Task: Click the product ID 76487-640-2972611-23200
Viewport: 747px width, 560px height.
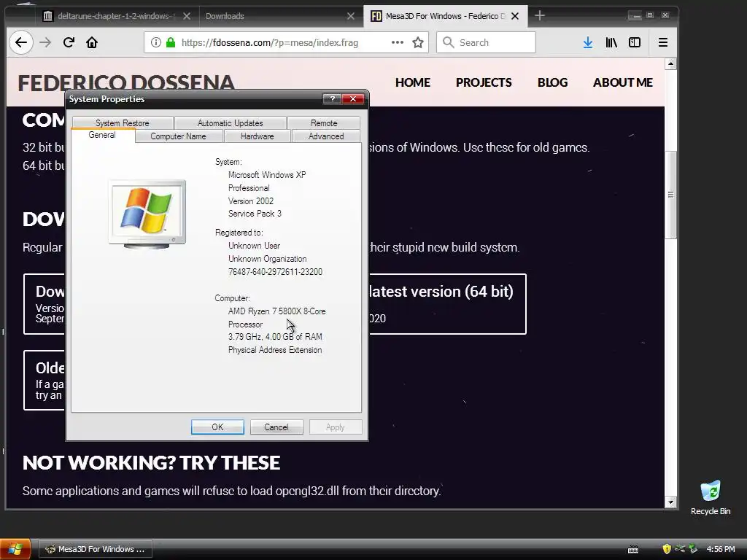Action: tap(275, 272)
